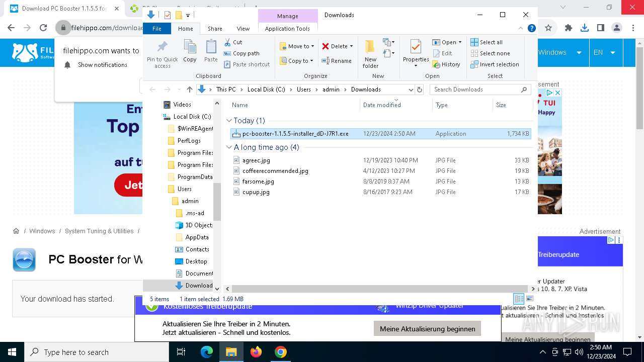Click Windows Start button
This screenshot has height=362, width=644.
[12, 352]
